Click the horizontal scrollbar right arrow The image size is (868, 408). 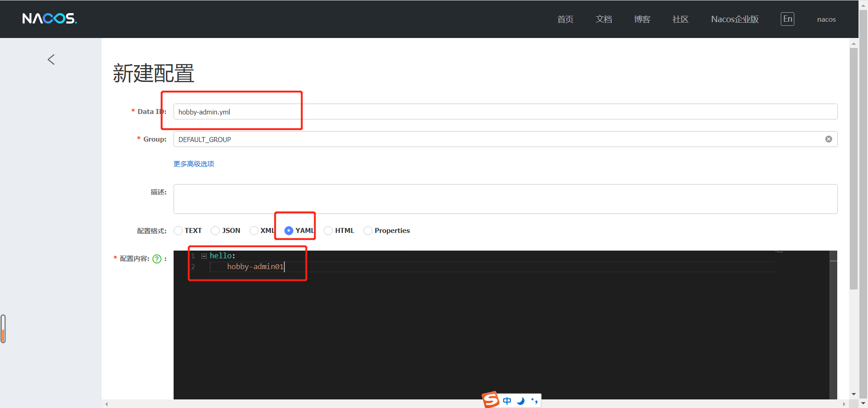[844, 404]
